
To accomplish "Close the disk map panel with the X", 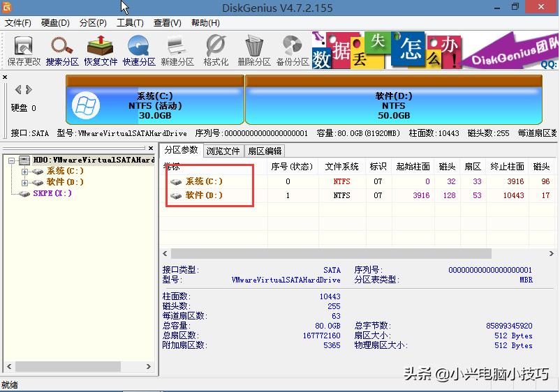I will (x=5, y=77).
